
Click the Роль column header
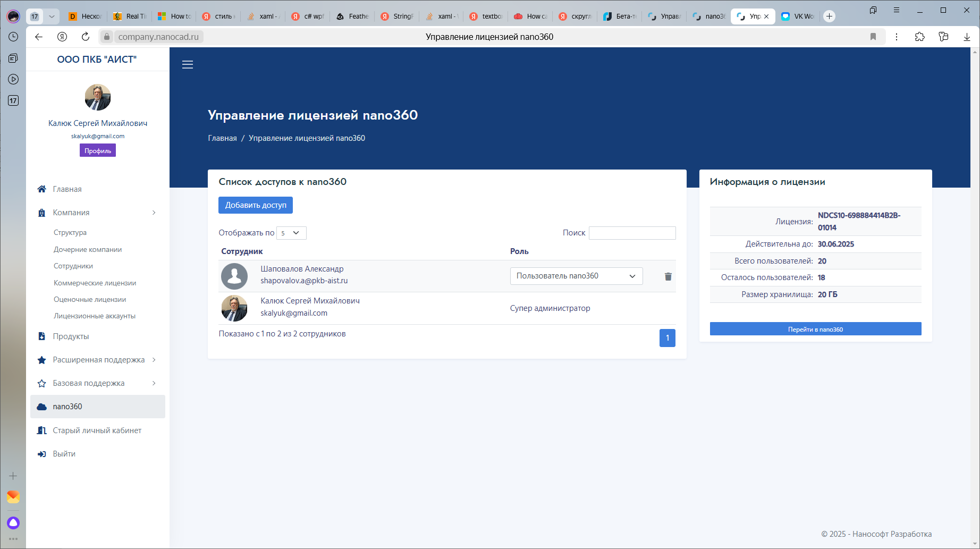[519, 251]
